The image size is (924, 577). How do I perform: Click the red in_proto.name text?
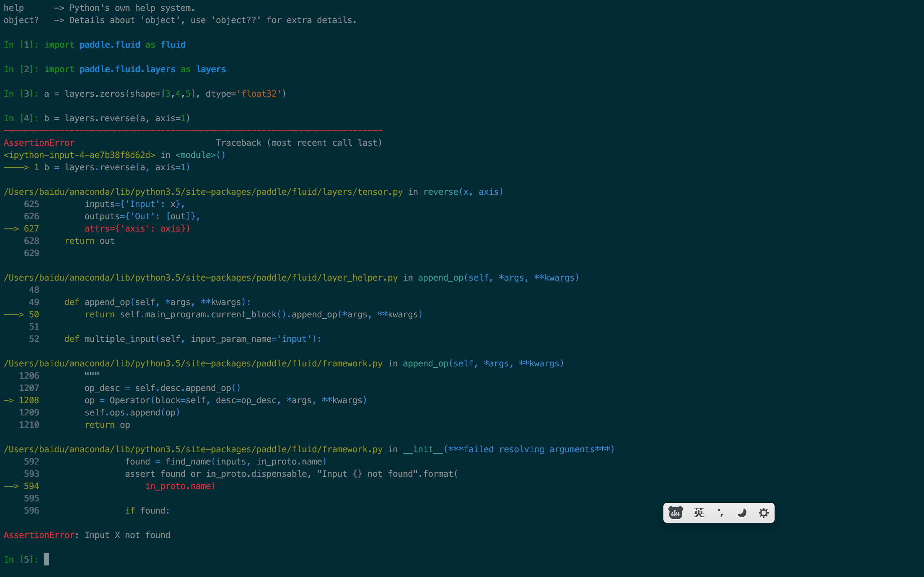[180, 486]
